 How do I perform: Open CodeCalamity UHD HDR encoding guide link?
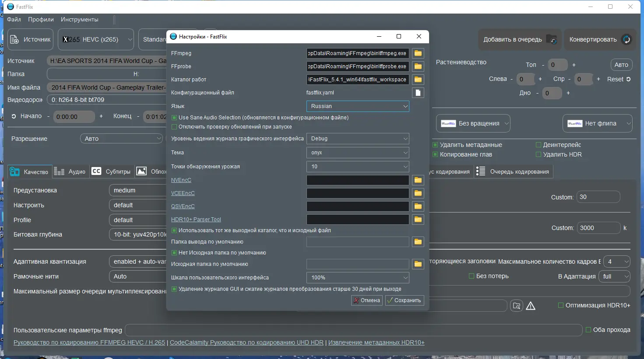246,342
